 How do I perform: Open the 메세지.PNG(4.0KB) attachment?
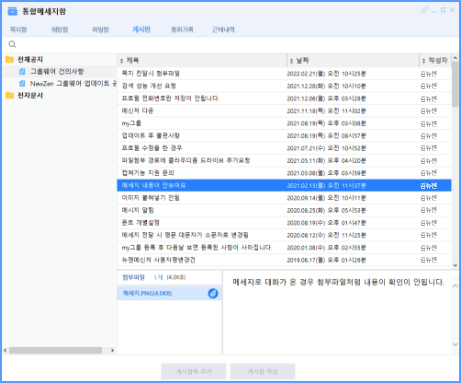click(x=169, y=293)
